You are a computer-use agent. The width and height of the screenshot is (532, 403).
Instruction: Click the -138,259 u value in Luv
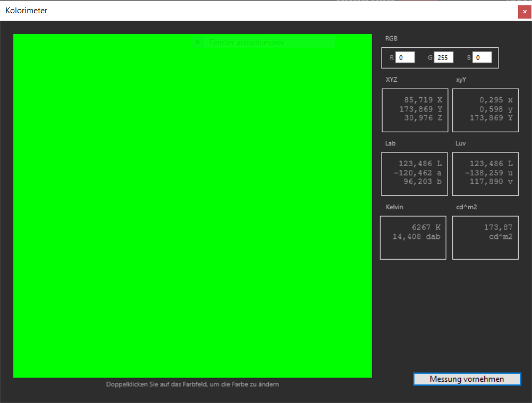pos(488,173)
